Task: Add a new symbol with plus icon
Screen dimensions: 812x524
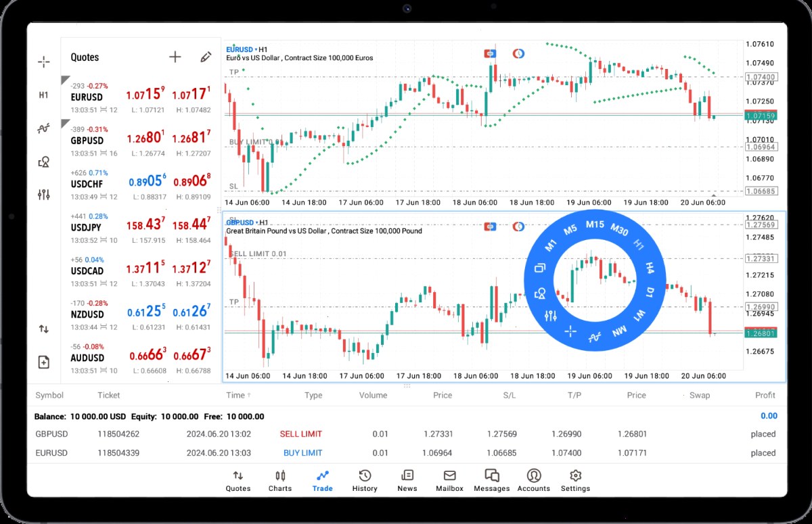Action: (x=175, y=57)
